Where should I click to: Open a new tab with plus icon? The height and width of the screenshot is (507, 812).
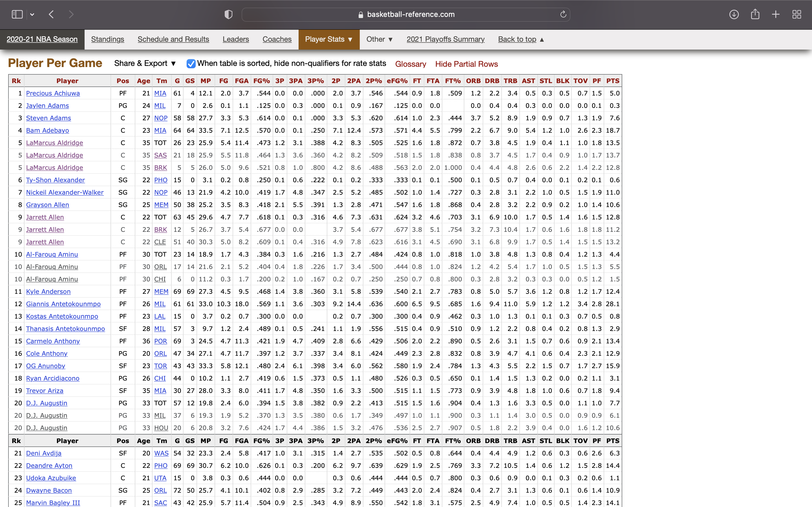[x=776, y=14]
